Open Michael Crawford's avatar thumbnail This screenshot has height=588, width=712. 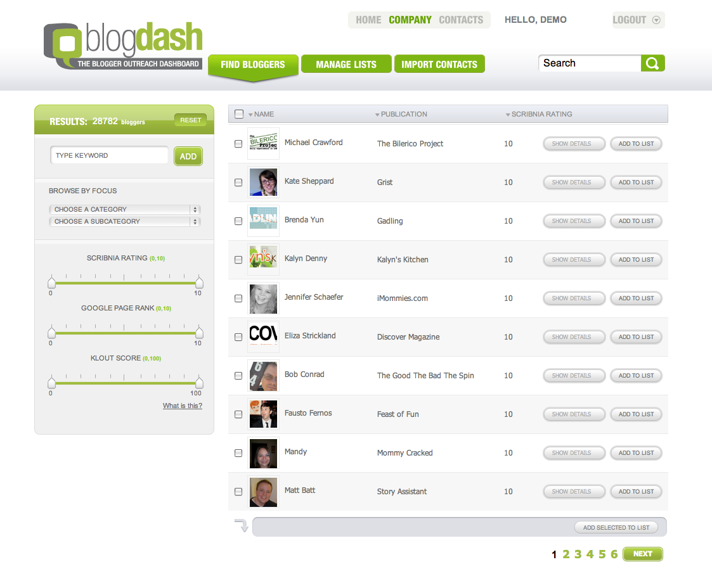(263, 143)
